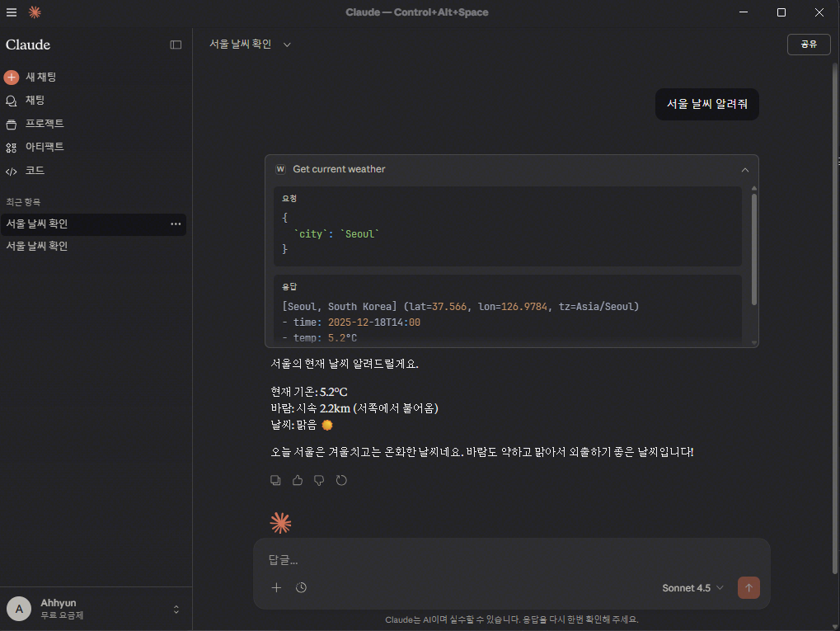Click the main conversation scrollbar
Image resolution: width=840 pixels, height=631 pixels.
tap(835, 318)
